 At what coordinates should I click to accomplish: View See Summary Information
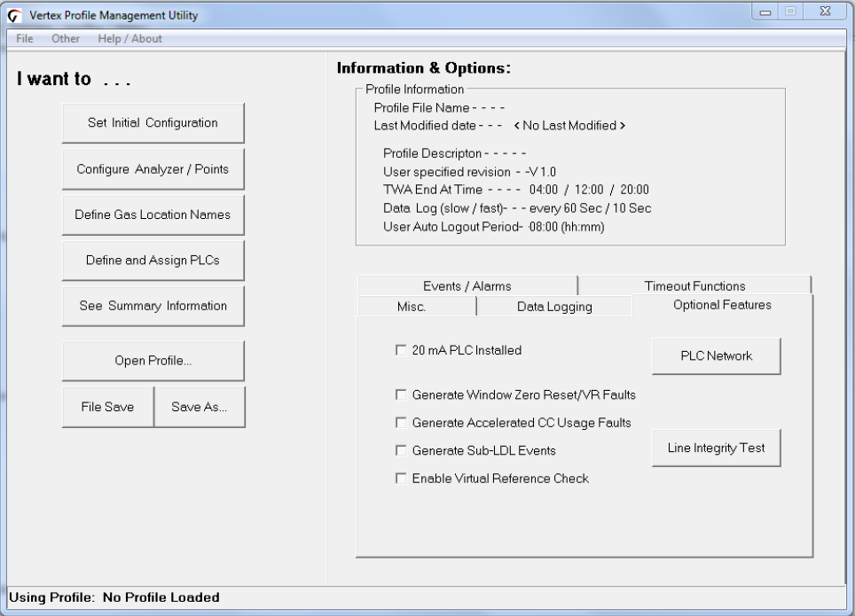pos(153,306)
